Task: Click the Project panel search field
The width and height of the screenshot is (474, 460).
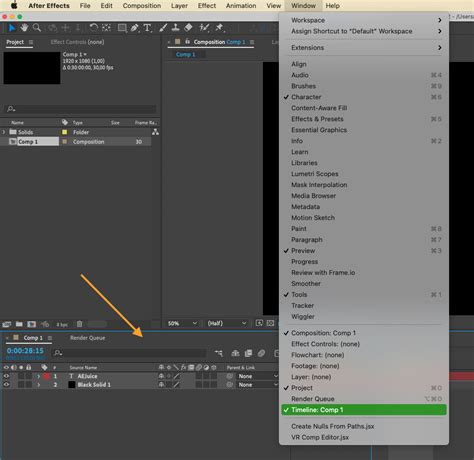Action: [x=81, y=109]
